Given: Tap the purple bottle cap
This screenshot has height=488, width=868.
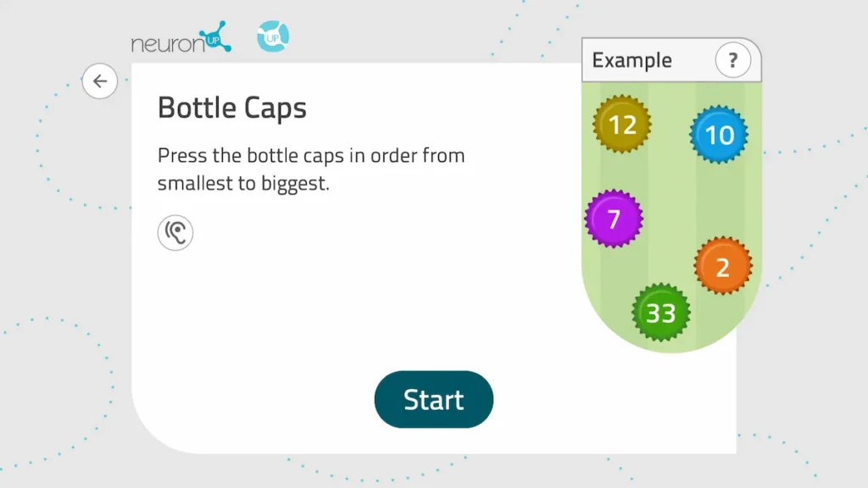Looking at the screenshot, I should [615, 218].
